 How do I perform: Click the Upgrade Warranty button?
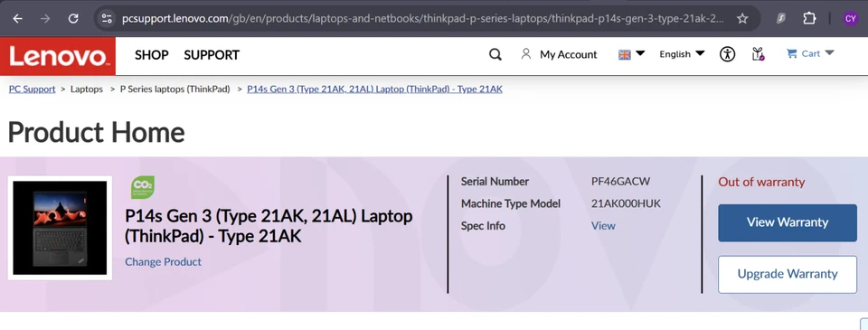(788, 274)
